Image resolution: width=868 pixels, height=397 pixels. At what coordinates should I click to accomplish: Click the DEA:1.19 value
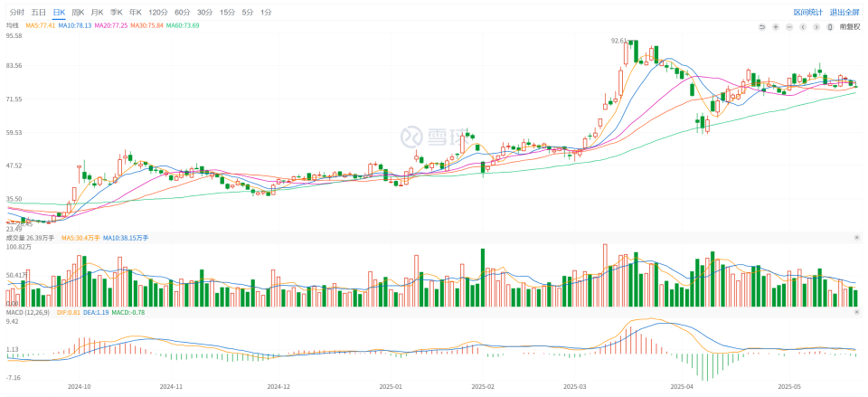pos(97,314)
